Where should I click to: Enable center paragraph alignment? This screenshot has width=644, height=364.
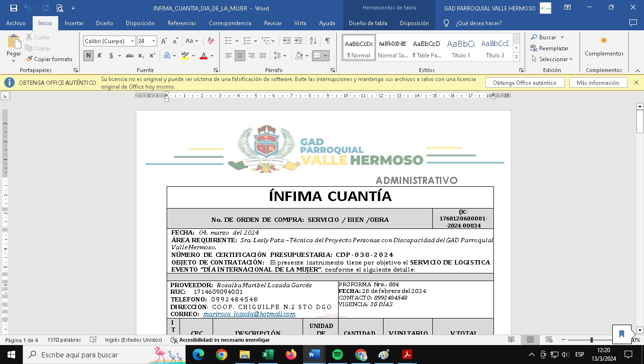pyautogui.click(x=240, y=55)
